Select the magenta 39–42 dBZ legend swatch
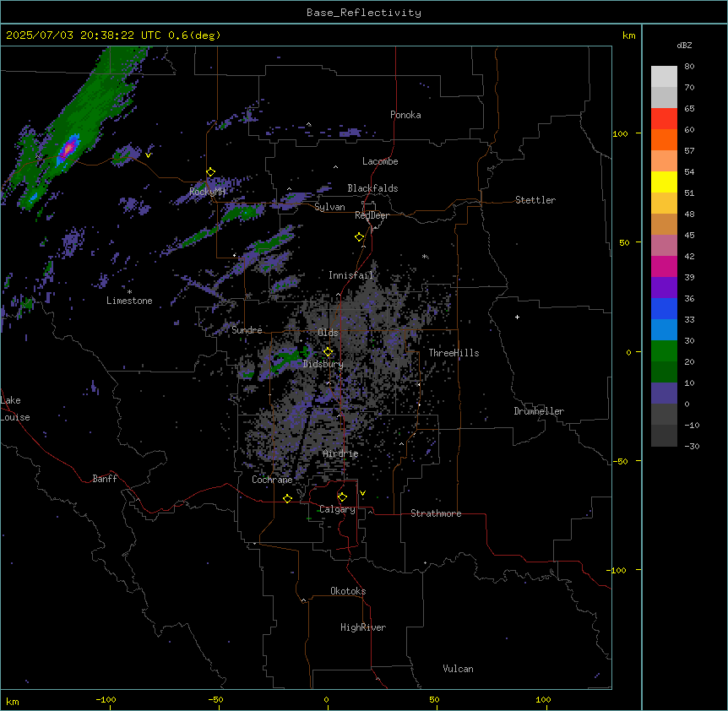Viewport: 728px width, 711px height. tap(664, 266)
